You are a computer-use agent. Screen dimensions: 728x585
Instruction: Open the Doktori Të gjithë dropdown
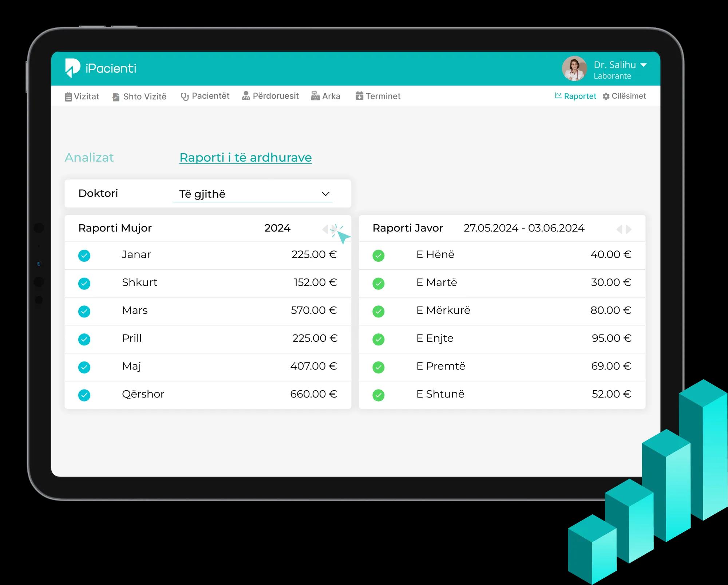pyautogui.click(x=252, y=194)
